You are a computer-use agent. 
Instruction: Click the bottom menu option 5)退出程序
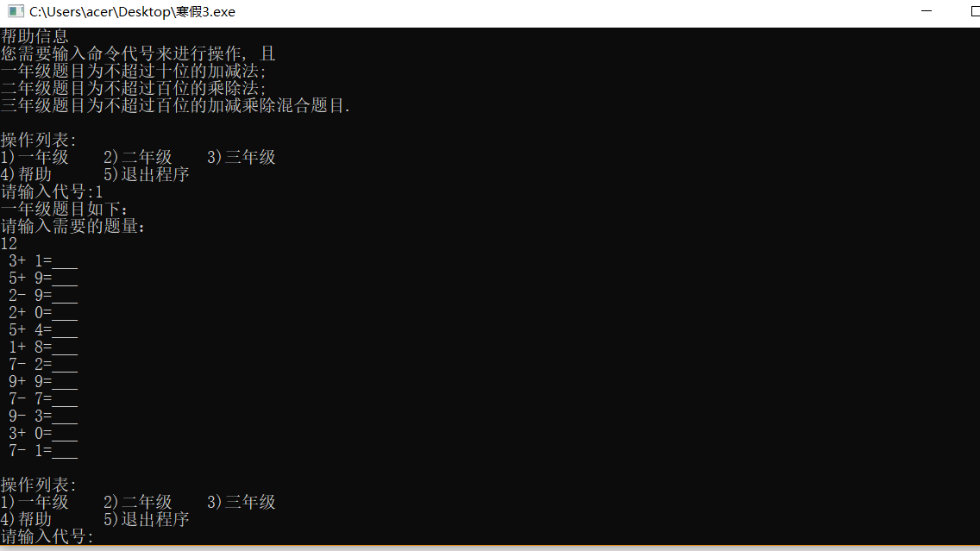tap(147, 519)
